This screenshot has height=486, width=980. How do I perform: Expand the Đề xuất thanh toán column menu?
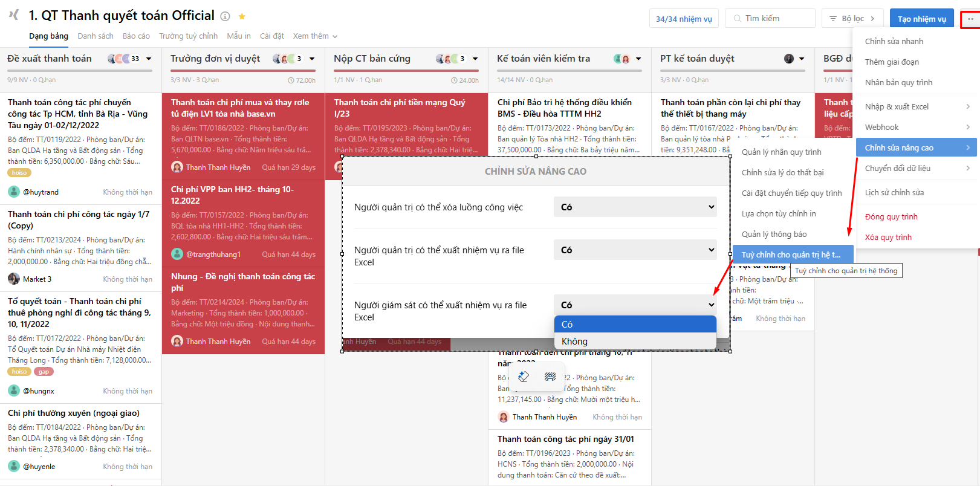click(149, 59)
